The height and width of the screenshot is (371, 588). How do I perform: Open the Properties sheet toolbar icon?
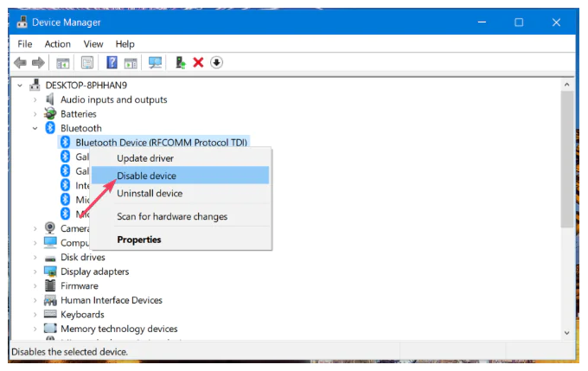pos(87,62)
